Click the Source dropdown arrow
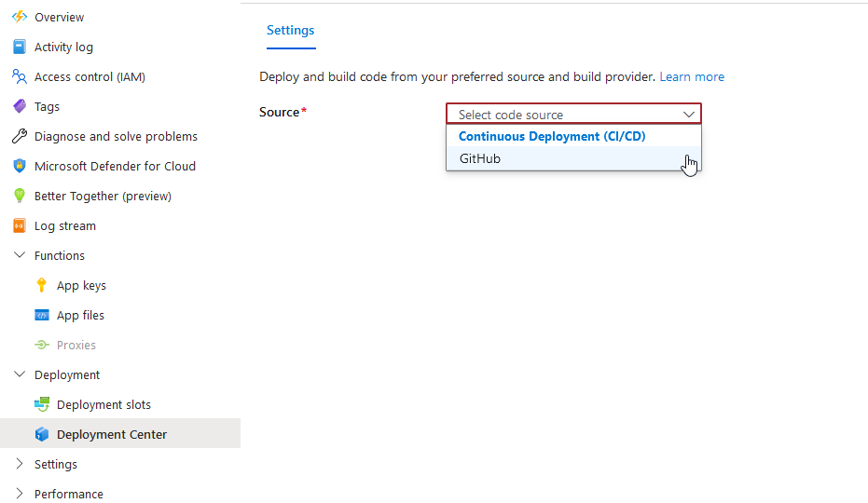Screen dimensions: 868x503 point(689,115)
